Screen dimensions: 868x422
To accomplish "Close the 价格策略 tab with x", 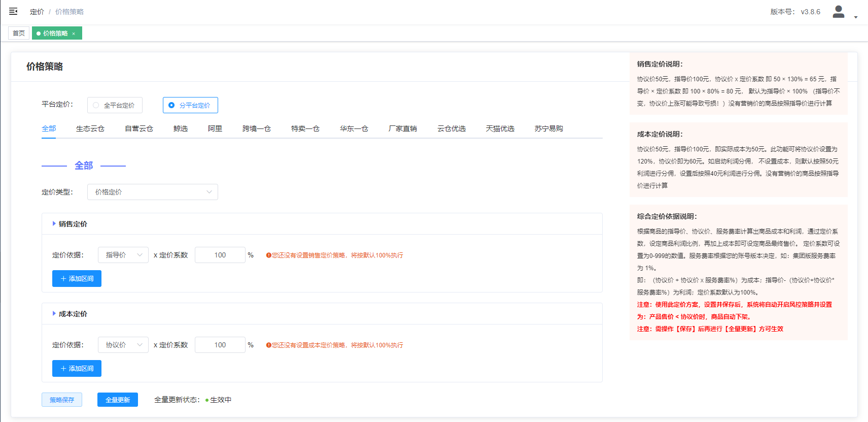I will pos(74,34).
